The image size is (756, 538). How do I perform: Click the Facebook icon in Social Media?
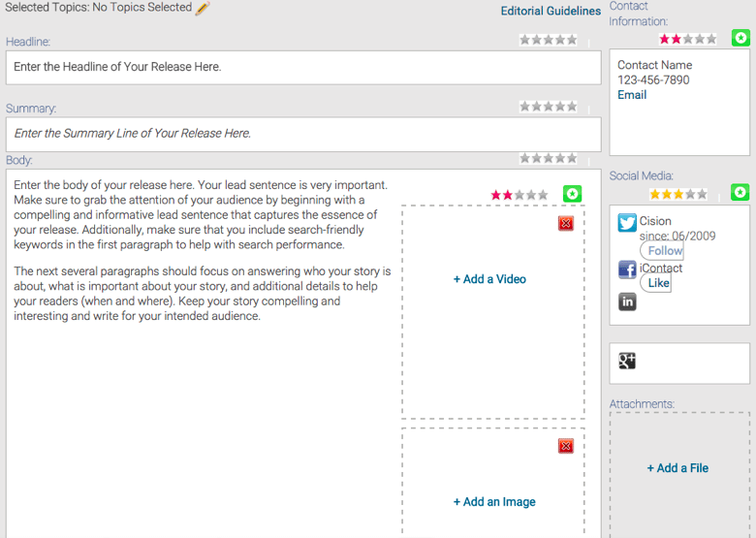[x=627, y=270]
